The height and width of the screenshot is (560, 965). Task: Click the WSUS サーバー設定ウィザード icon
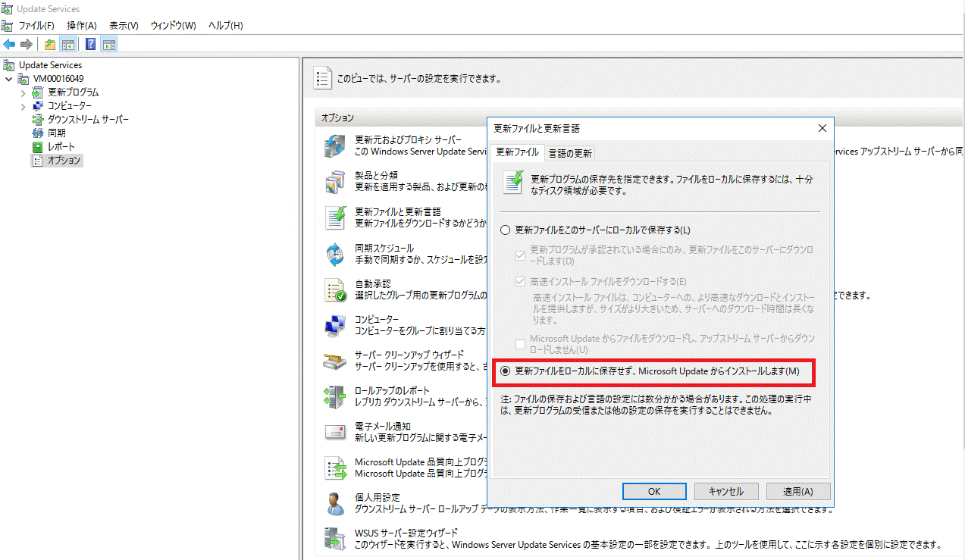tap(335, 539)
